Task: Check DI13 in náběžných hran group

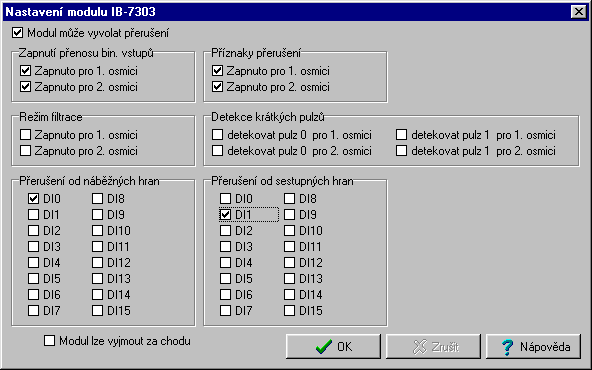Action: (97, 279)
